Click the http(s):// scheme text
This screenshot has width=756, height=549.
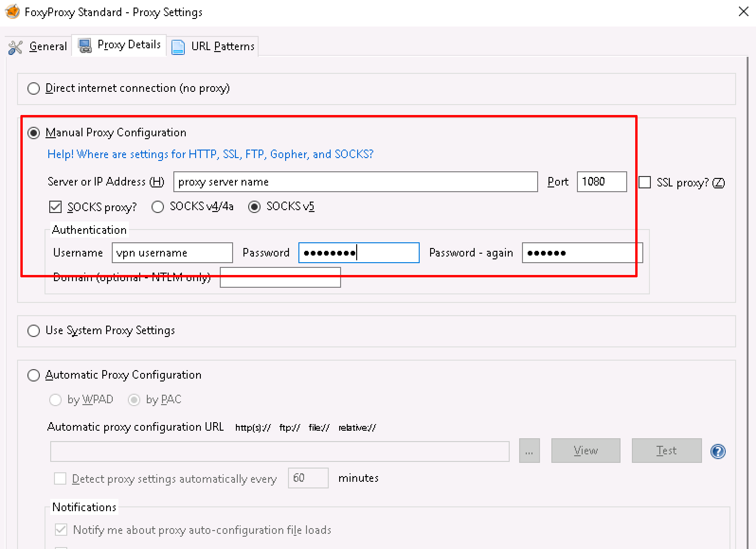[x=253, y=428]
